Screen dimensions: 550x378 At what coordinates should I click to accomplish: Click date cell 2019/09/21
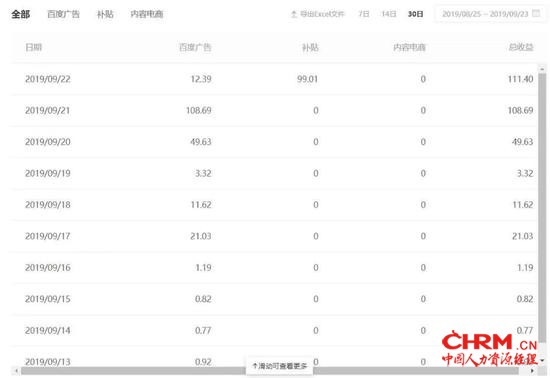coord(48,110)
